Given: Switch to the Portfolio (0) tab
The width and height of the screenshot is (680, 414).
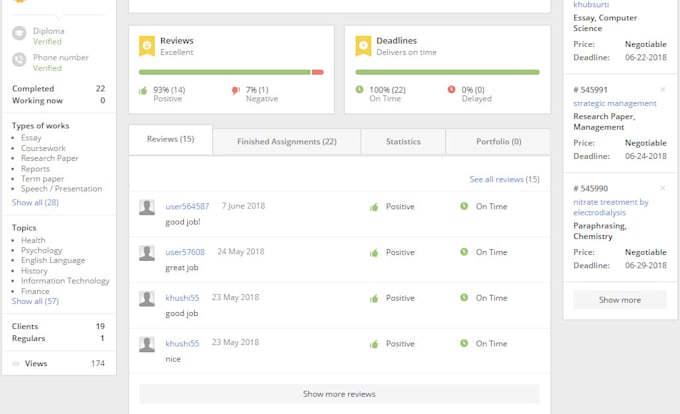Looking at the screenshot, I should coord(498,142).
